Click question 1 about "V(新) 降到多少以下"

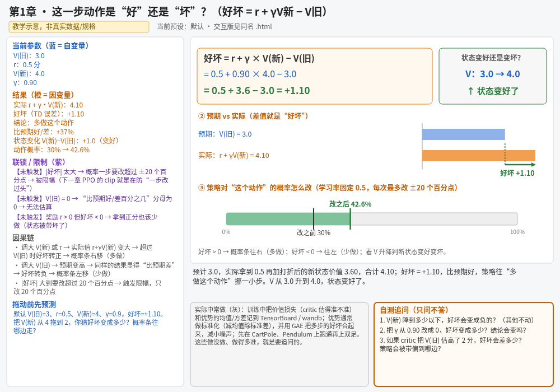coord(457,320)
